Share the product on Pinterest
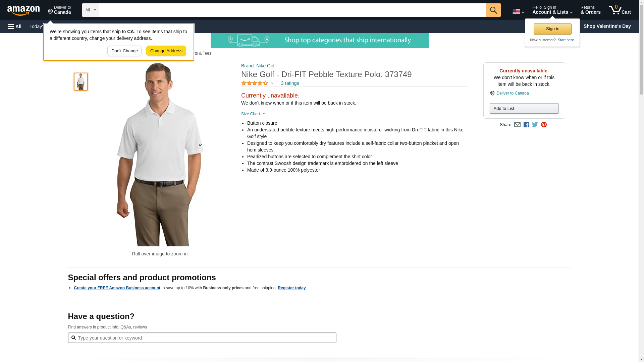The height and width of the screenshot is (362, 644). tap(544, 125)
